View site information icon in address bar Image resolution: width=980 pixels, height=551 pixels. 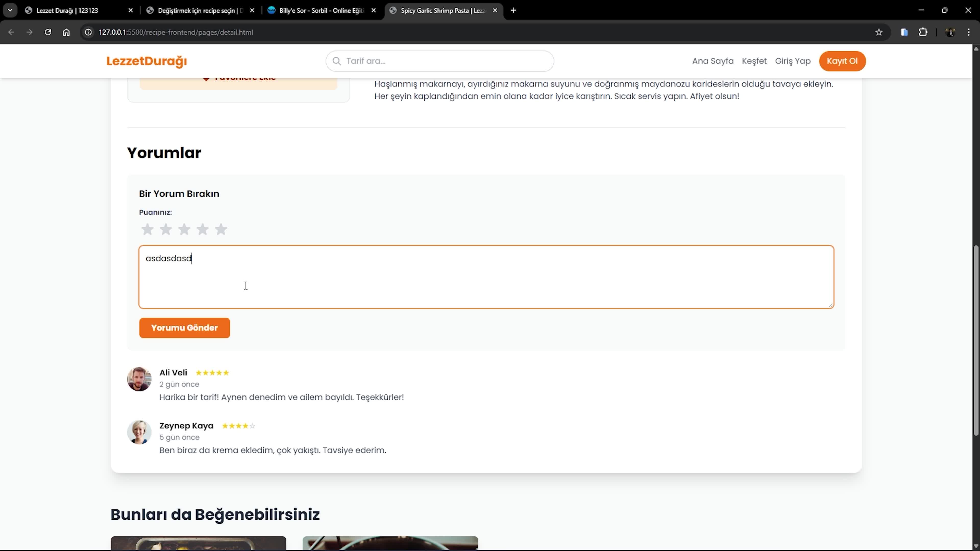tap(88, 32)
